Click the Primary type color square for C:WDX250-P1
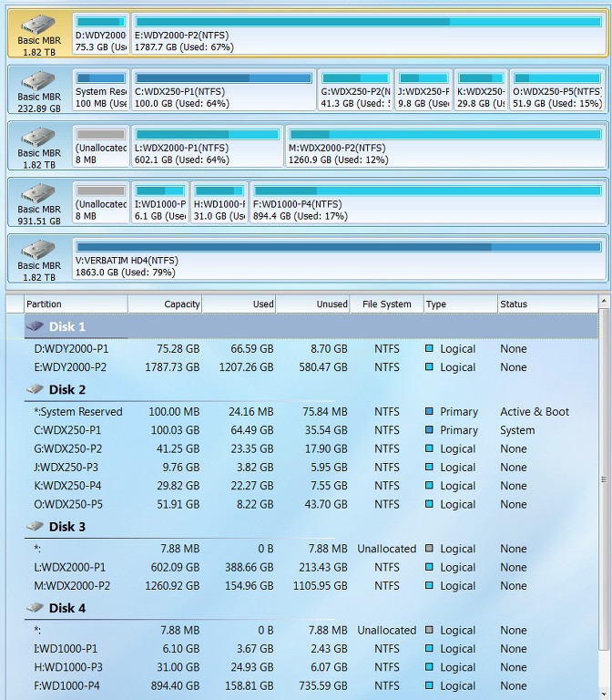This screenshot has height=700, width=612. click(429, 430)
